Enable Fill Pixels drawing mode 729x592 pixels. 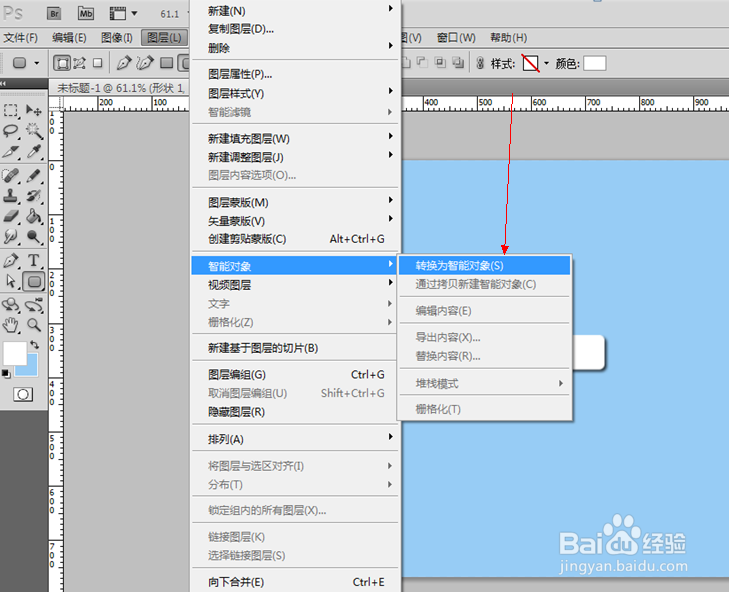[x=97, y=63]
